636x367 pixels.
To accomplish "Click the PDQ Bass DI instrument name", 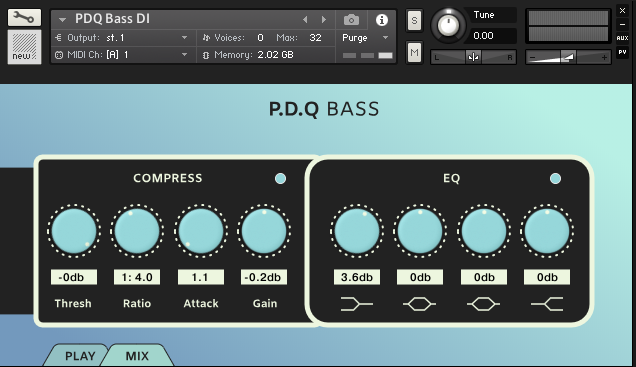I will coord(112,19).
